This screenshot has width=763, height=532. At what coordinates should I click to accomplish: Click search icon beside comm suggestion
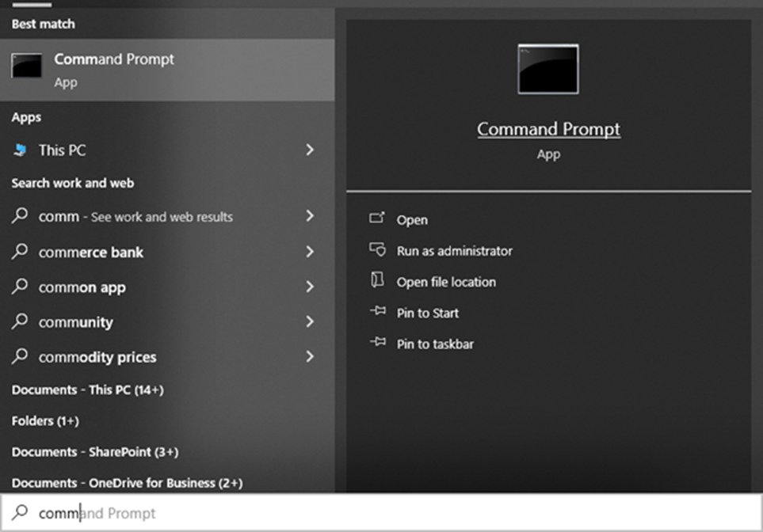[x=20, y=215]
